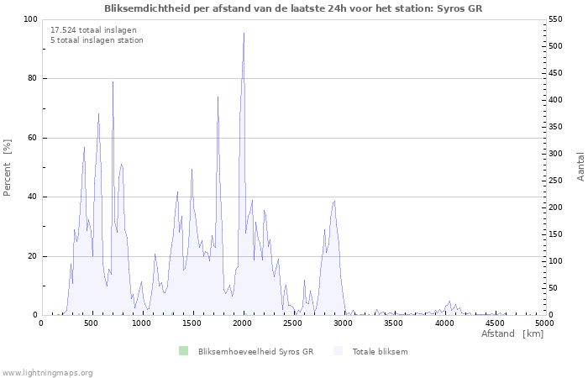
Task: Click the '5 totaal inslagen station' text
Action: [x=97, y=40]
